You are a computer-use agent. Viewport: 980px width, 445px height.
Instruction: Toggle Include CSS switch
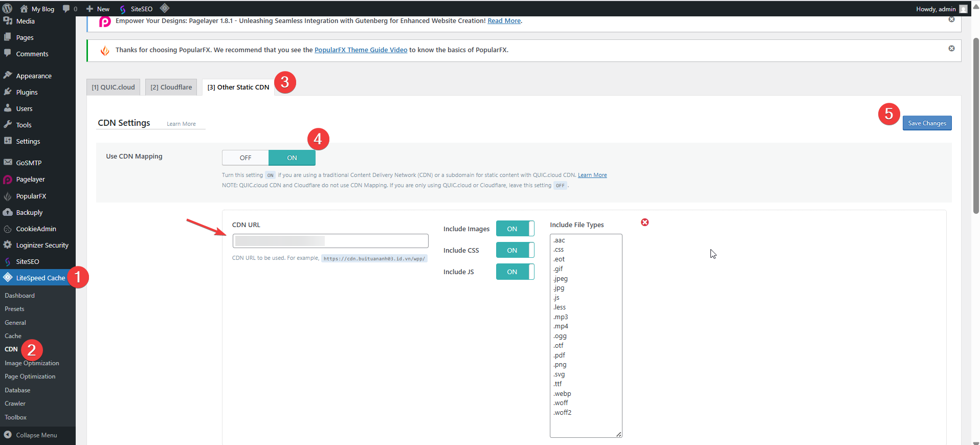point(515,250)
